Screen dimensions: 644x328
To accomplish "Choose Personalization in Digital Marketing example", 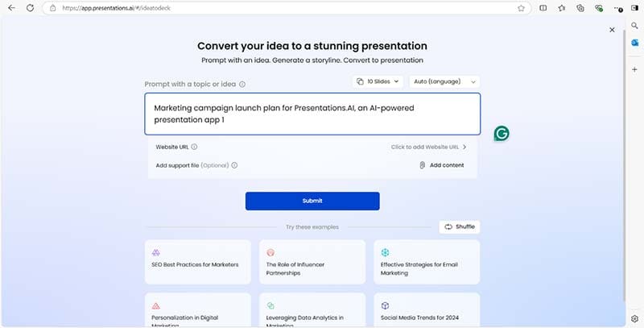I will 197,310.
